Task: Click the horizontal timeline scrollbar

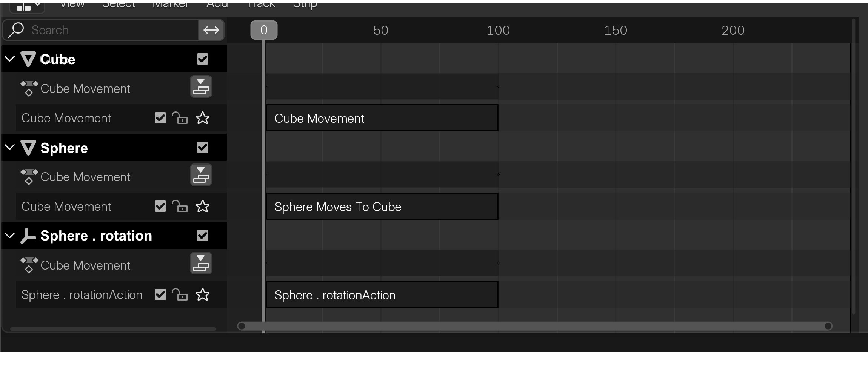Action: 535,326
